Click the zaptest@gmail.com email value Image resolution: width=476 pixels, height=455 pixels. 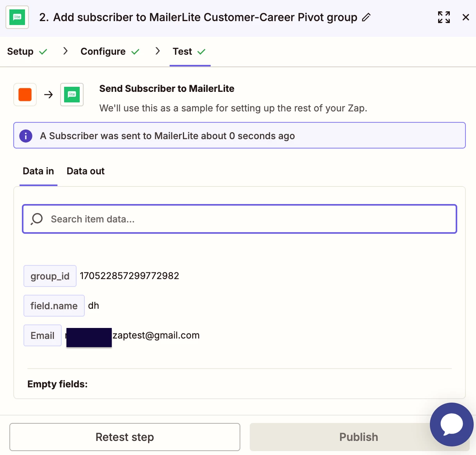point(156,335)
